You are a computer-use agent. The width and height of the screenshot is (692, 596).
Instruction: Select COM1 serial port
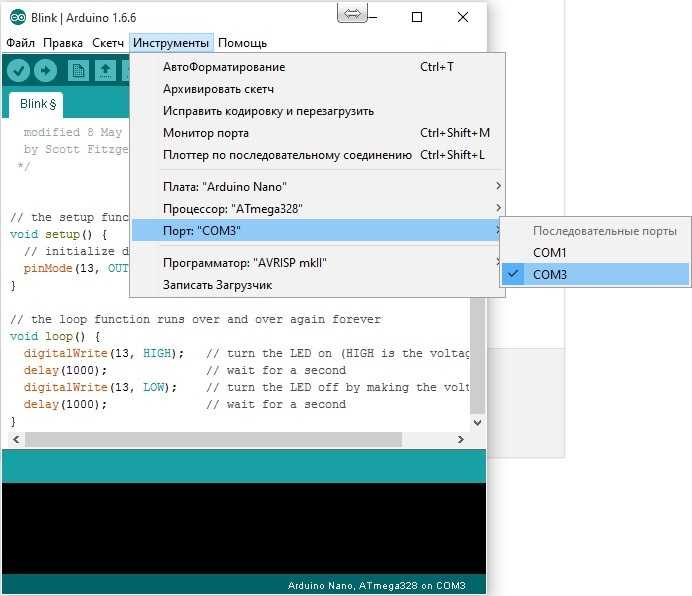(x=595, y=253)
